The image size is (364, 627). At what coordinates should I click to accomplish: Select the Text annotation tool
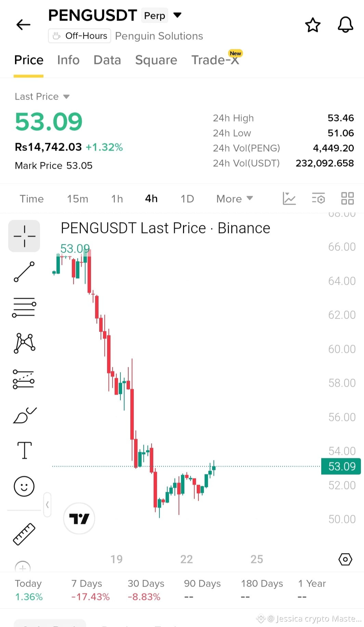click(25, 450)
